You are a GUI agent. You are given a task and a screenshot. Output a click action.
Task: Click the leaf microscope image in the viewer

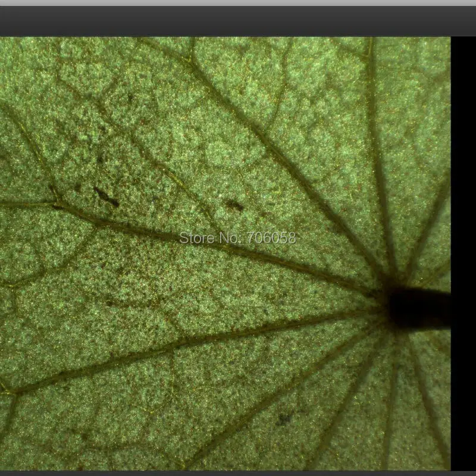coord(226,254)
